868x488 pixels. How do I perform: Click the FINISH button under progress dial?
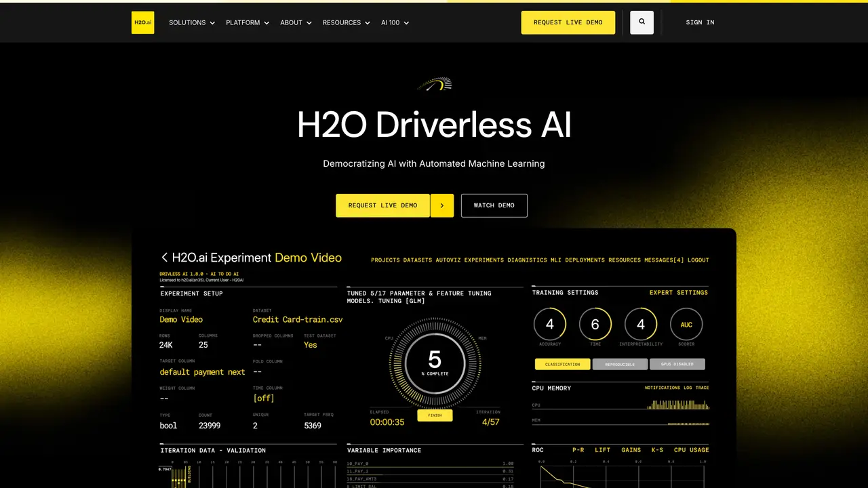pos(435,415)
